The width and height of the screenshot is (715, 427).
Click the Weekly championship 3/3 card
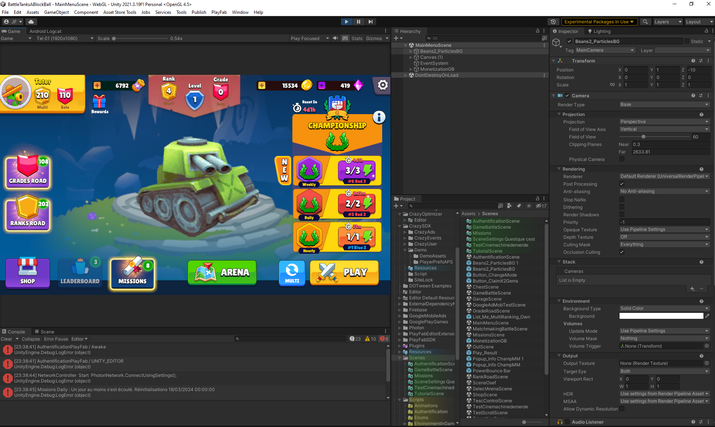pos(337,171)
